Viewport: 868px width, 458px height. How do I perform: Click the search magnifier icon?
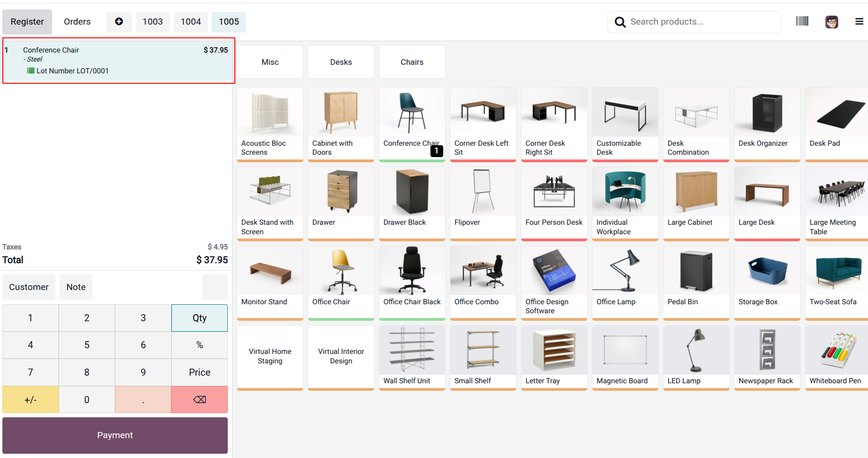[620, 22]
